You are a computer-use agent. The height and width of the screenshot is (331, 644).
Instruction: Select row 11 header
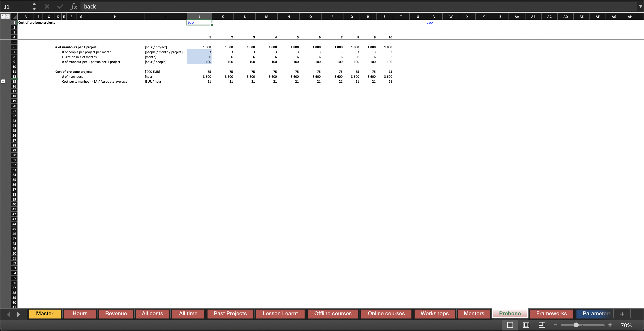coord(14,72)
